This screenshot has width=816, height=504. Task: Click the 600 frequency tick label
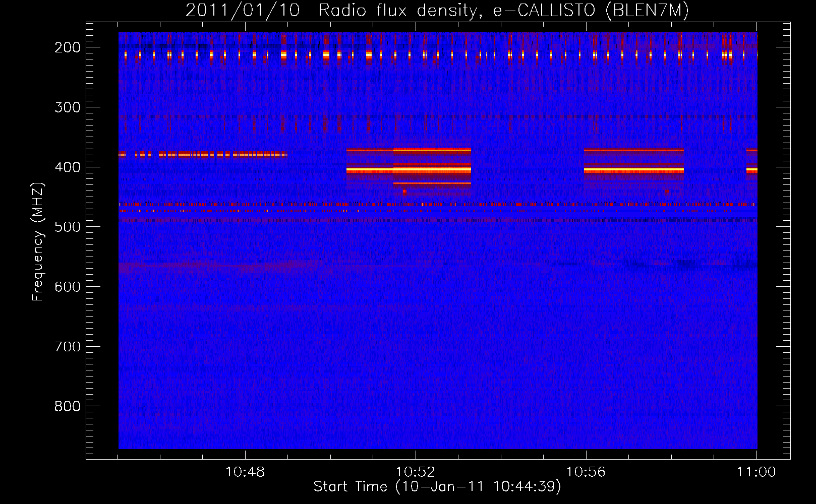tap(68, 287)
